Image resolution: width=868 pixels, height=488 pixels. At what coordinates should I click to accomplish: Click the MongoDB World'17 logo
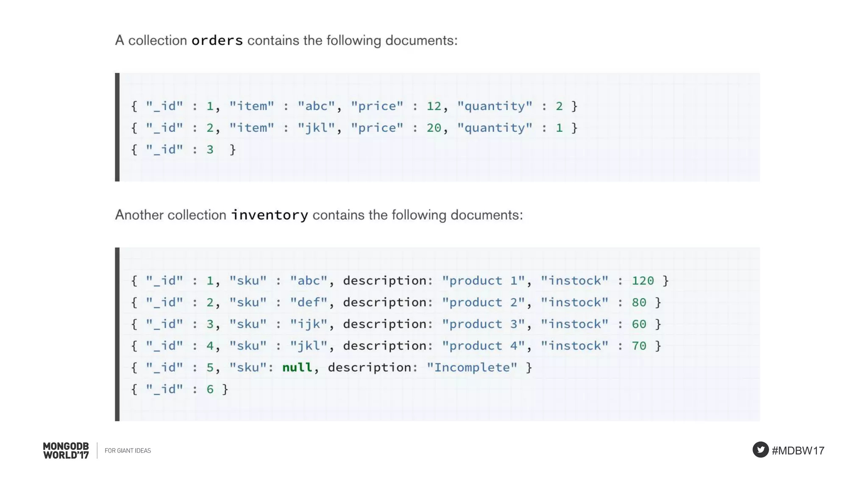66,451
